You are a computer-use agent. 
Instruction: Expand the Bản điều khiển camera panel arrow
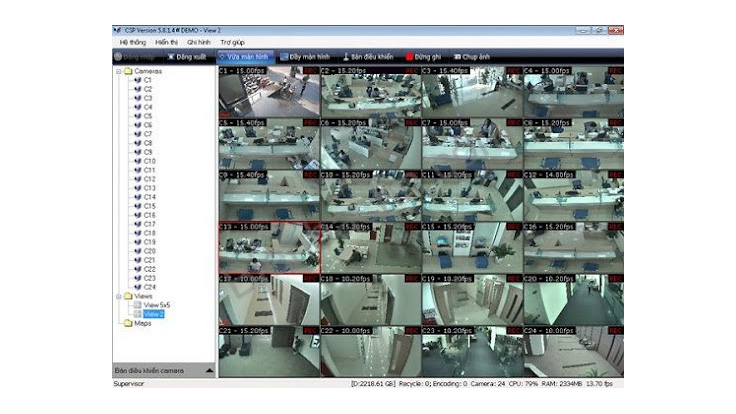(208, 370)
